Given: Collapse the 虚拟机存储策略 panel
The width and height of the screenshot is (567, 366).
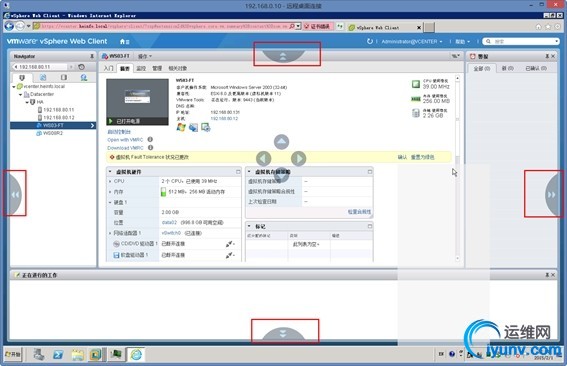Looking at the screenshot, I should pyautogui.click(x=249, y=172).
